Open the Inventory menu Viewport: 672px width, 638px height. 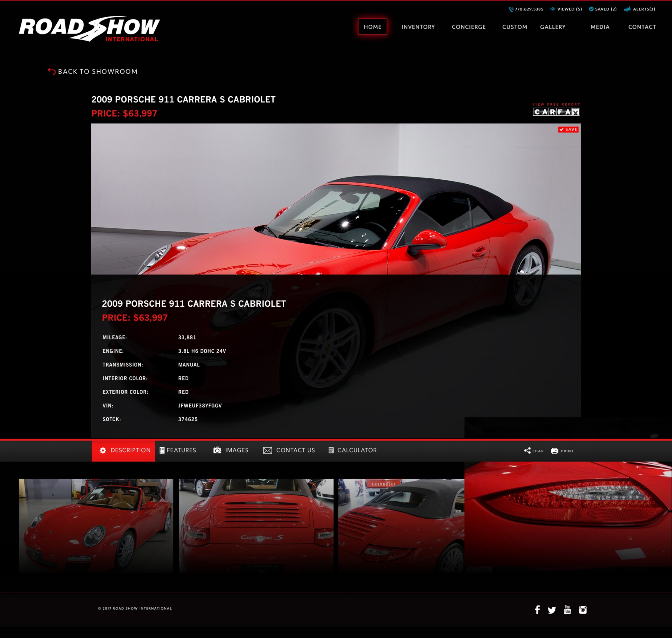418,27
